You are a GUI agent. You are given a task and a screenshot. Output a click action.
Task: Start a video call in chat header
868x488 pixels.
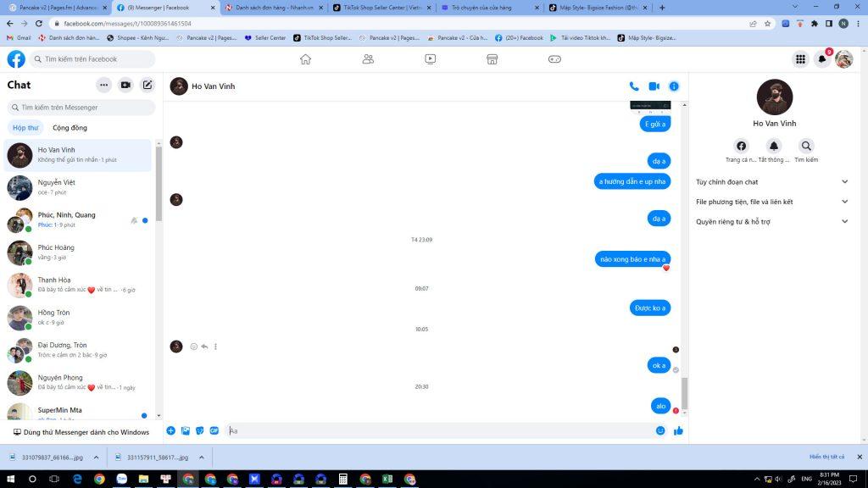tap(654, 86)
